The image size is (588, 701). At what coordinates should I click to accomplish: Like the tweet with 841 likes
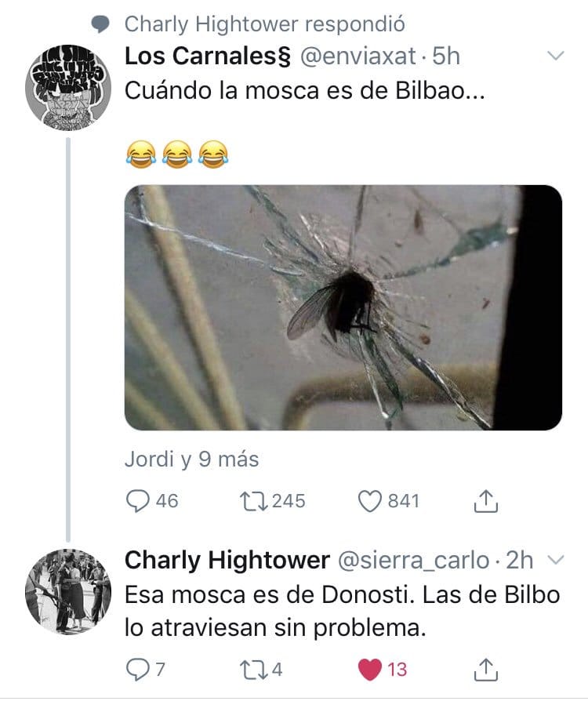[x=370, y=501]
